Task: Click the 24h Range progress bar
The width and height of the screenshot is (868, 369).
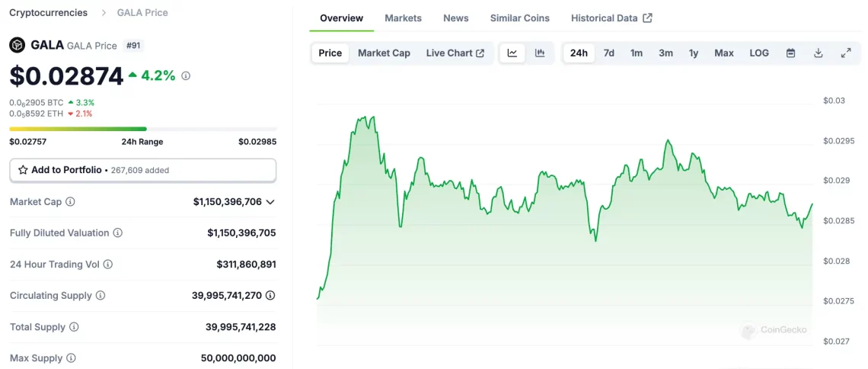Action: (143, 129)
